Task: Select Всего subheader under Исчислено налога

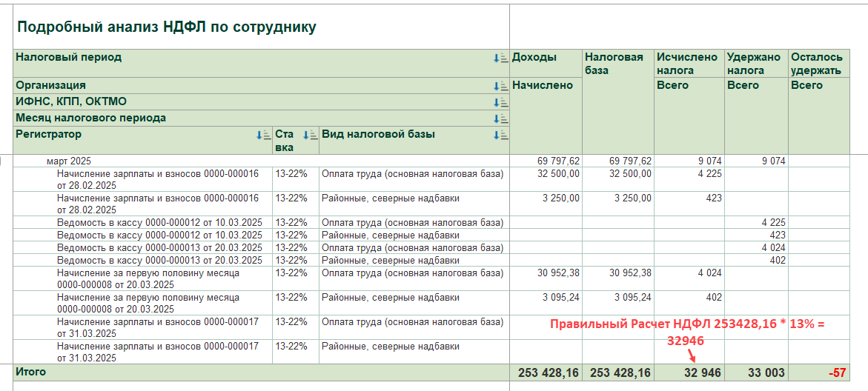Action: pos(672,85)
